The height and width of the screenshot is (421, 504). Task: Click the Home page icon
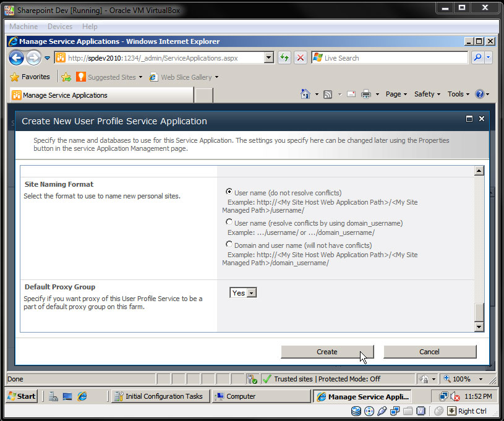pyautogui.click(x=305, y=94)
